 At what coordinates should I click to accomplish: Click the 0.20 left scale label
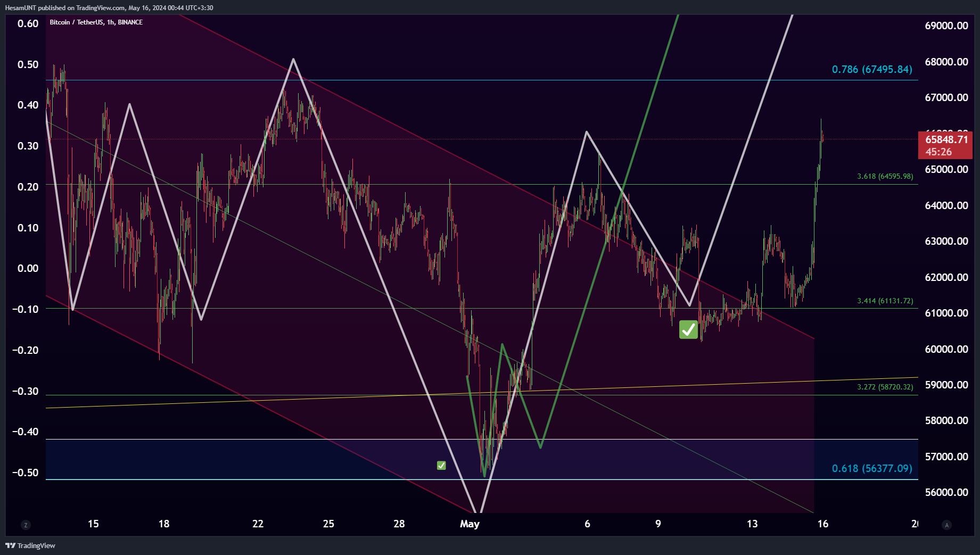(28, 187)
